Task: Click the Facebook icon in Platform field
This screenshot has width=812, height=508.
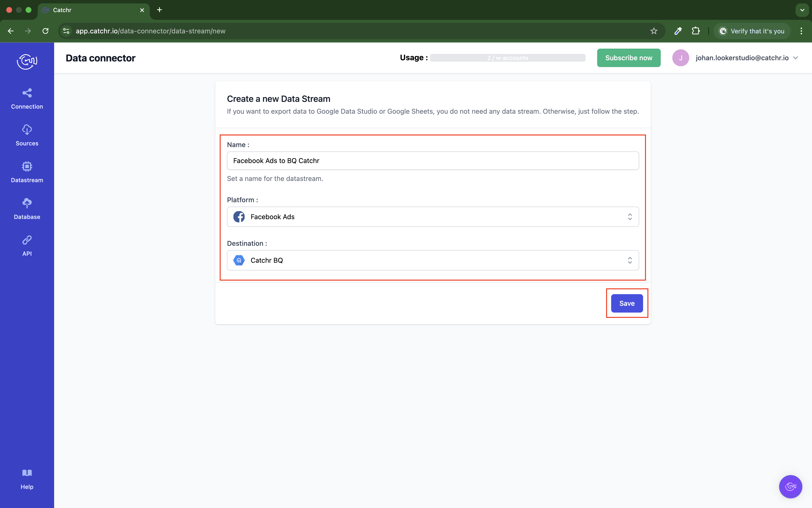Action: pyautogui.click(x=239, y=217)
